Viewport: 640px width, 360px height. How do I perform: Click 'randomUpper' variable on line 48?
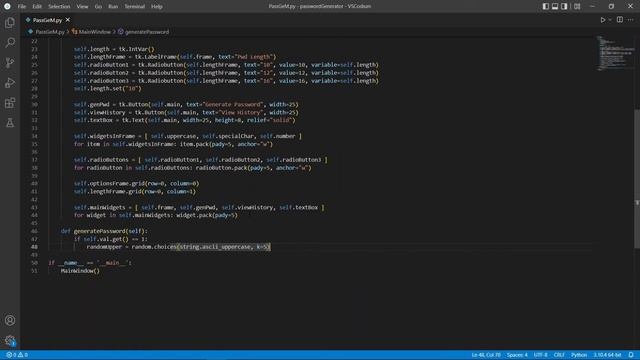(x=104, y=247)
